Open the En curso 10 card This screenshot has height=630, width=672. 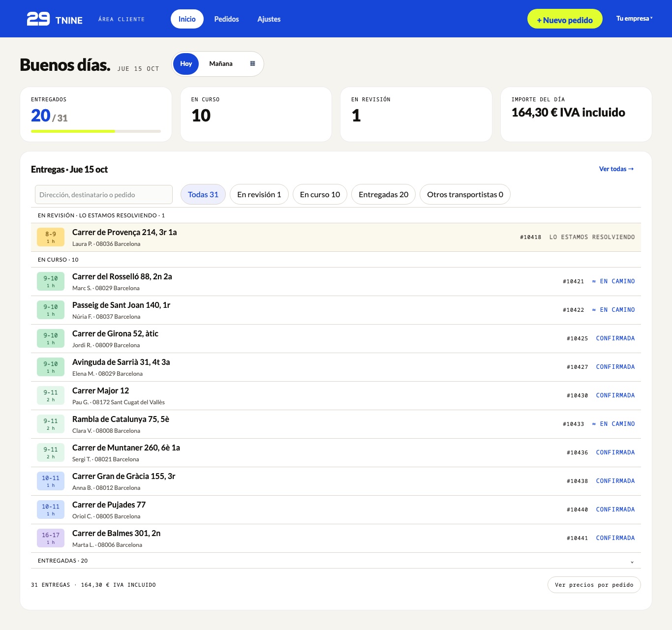[256, 115]
